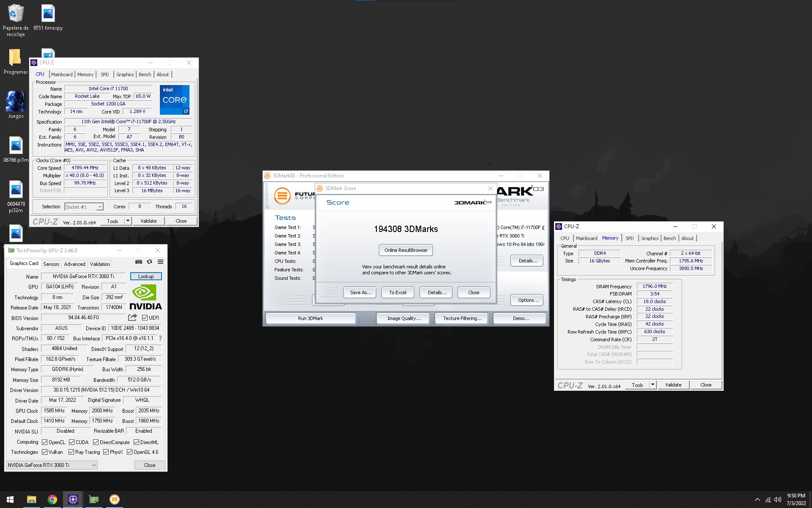This screenshot has width=812, height=508.
Task: Toggle the Vulkan checkbox
Action: (45, 452)
